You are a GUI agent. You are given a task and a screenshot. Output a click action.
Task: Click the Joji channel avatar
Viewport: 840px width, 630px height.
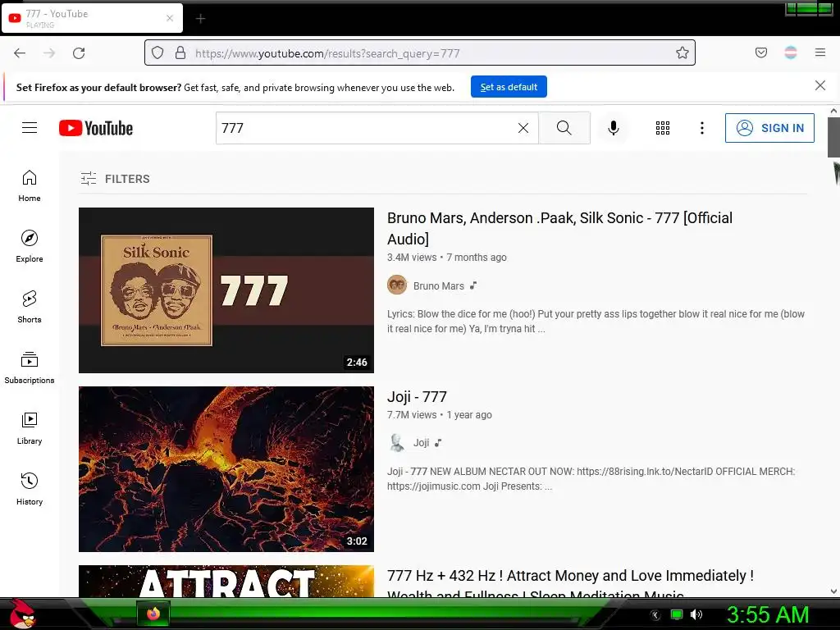click(397, 442)
